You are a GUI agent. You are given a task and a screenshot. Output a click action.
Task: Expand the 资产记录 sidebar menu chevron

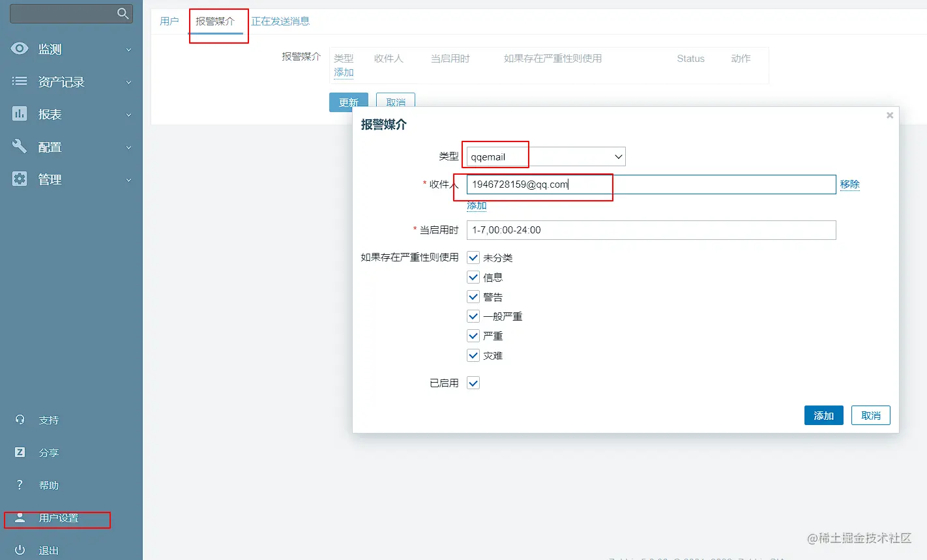tap(128, 82)
